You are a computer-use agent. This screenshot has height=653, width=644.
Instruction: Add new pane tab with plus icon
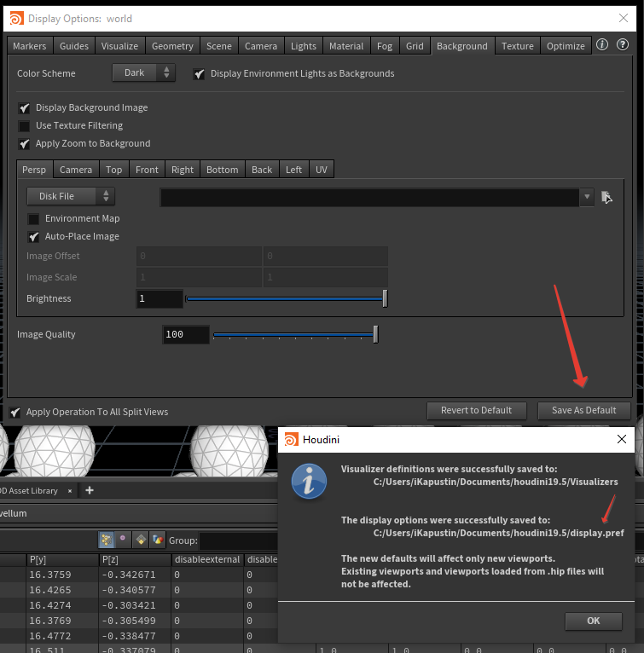click(90, 490)
